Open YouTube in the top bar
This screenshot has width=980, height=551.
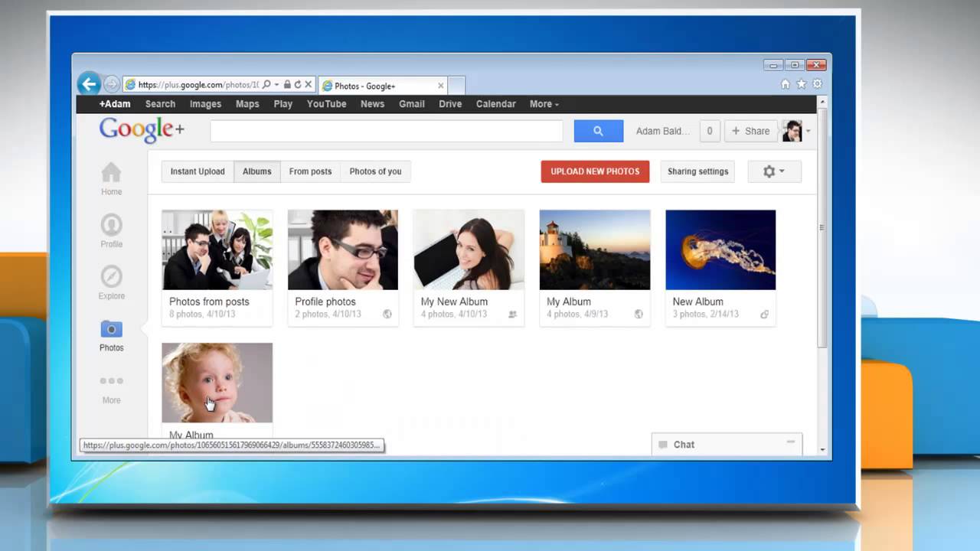pos(327,104)
